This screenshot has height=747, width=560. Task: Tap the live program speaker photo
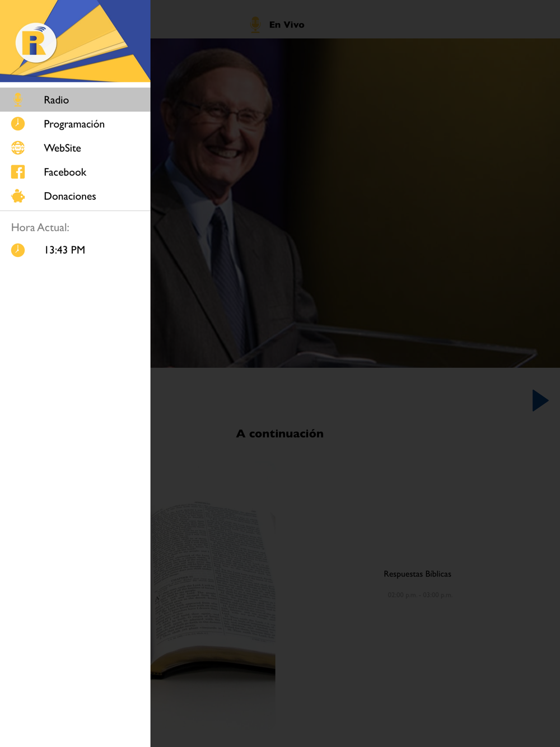355,203
